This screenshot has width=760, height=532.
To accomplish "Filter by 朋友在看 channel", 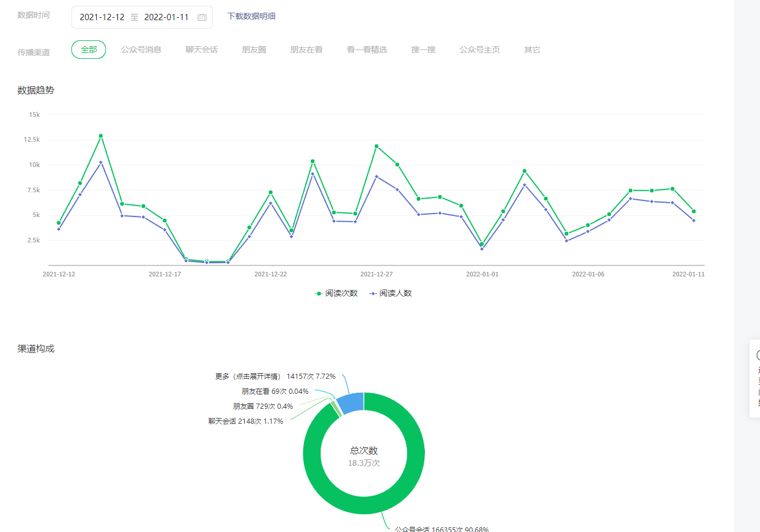I will tap(306, 50).
